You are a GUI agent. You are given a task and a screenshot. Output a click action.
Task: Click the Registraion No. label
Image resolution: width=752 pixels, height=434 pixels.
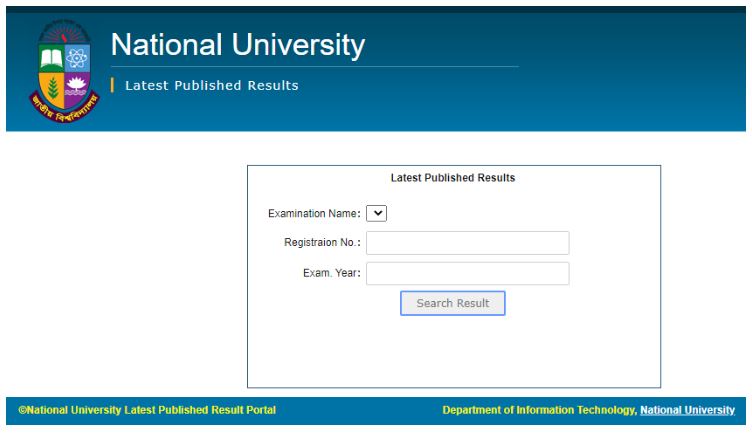(322, 244)
